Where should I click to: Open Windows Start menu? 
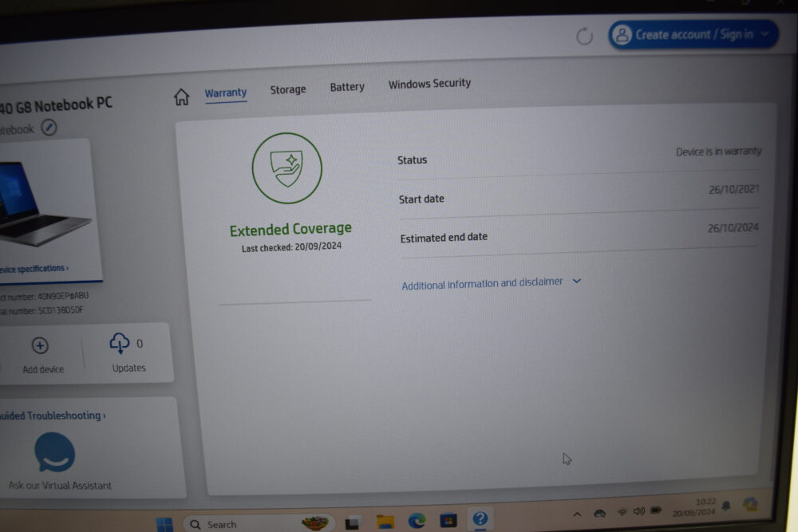point(164,524)
